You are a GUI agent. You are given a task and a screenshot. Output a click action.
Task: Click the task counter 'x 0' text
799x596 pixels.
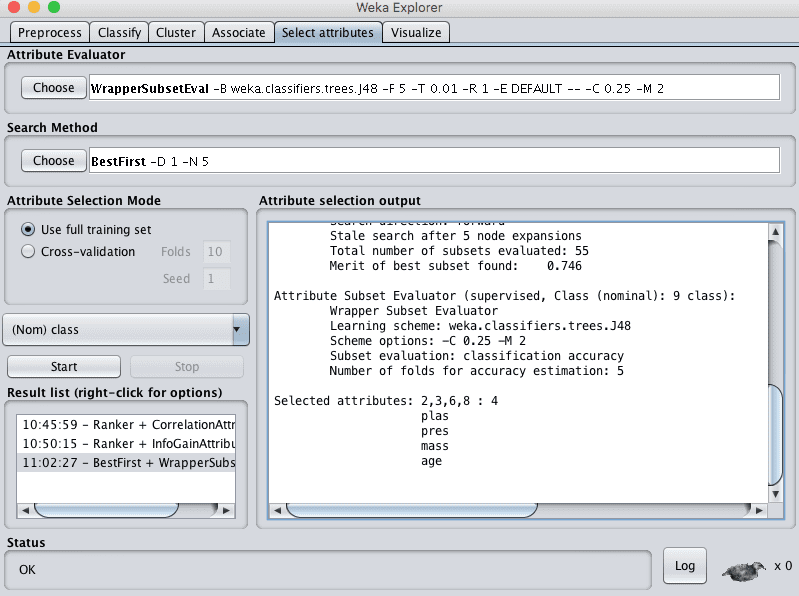pyautogui.click(x=783, y=566)
